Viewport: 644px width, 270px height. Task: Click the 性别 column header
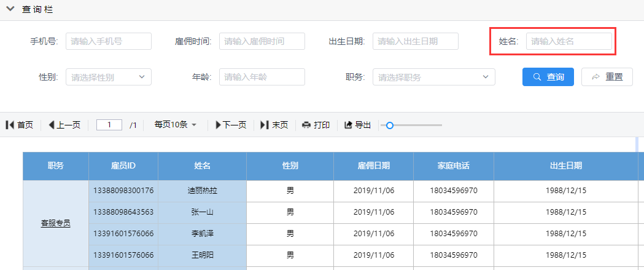tap(290, 166)
